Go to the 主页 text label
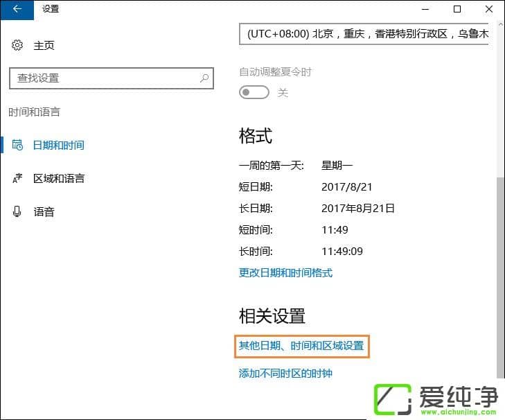The height and width of the screenshot is (420, 505). [x=44, y=46]
